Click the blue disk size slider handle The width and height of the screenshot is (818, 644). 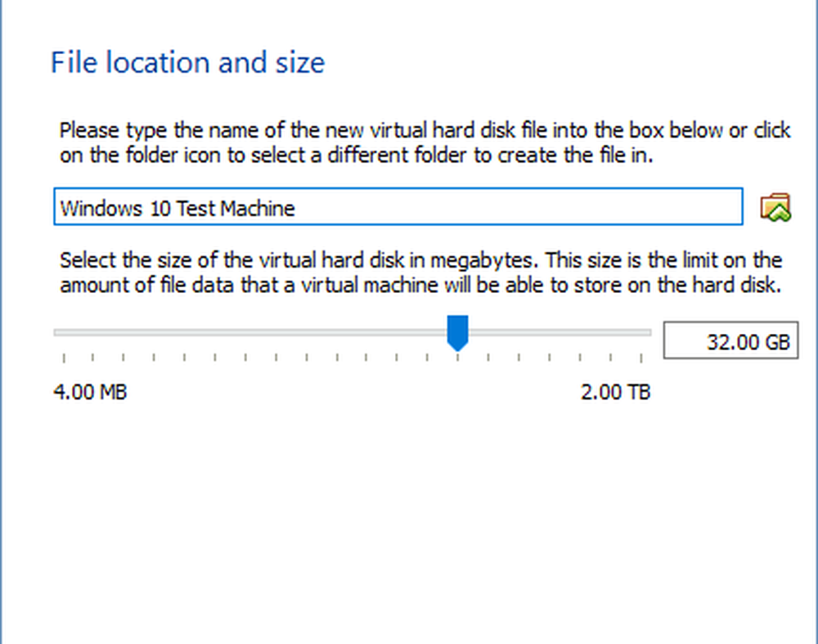tap(457, 332)
